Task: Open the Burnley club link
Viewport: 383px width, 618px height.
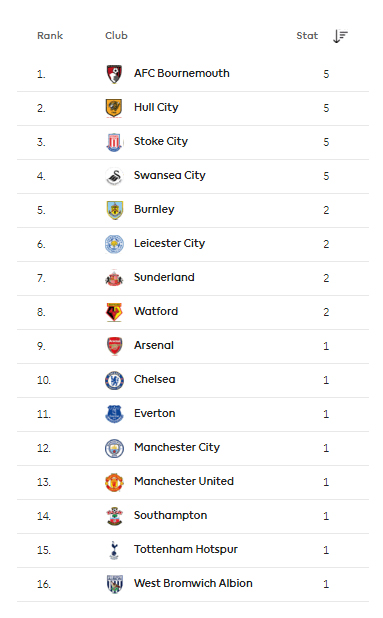Action: 154,209
